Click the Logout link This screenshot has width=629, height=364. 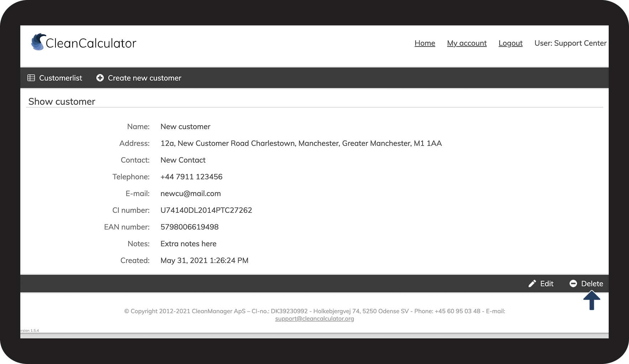510,43
